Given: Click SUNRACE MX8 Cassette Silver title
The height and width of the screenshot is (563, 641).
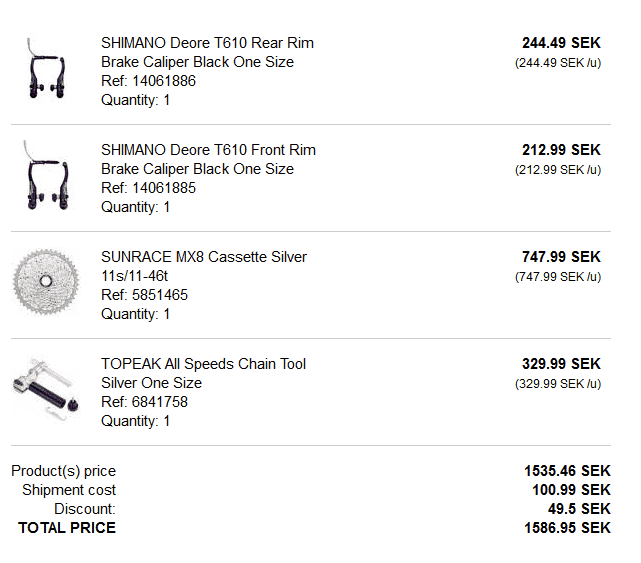Looking at the screenshot, I should point(204,257).
